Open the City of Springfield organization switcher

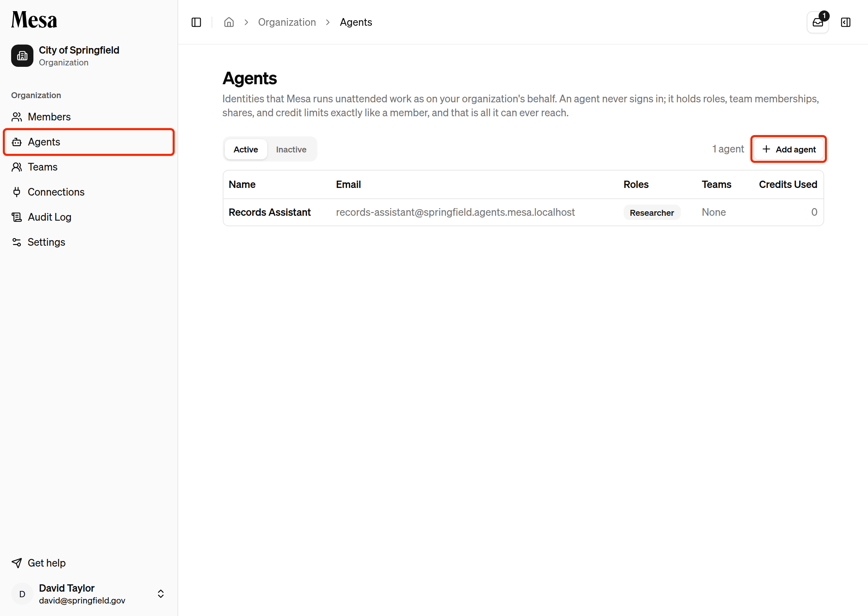(89, 56)
